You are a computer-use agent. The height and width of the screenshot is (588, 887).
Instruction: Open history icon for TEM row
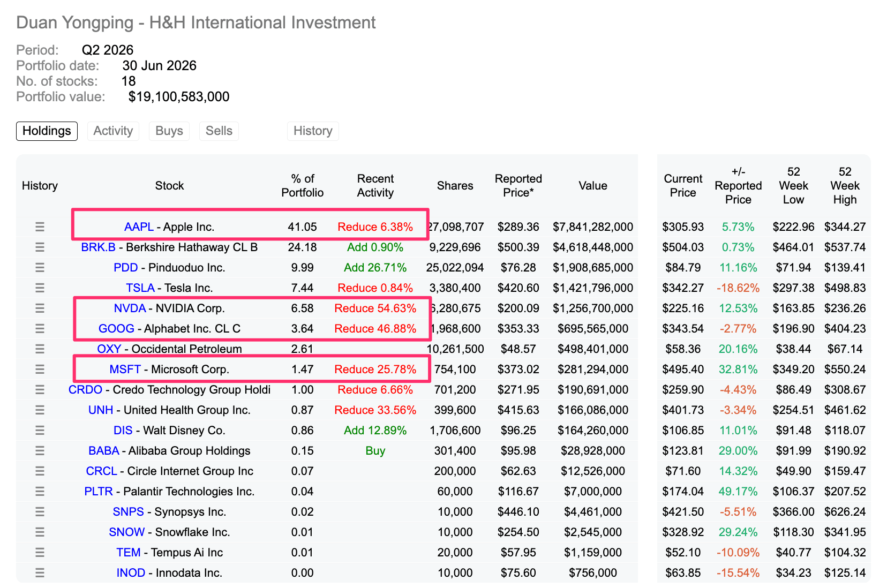click(40, 553)
